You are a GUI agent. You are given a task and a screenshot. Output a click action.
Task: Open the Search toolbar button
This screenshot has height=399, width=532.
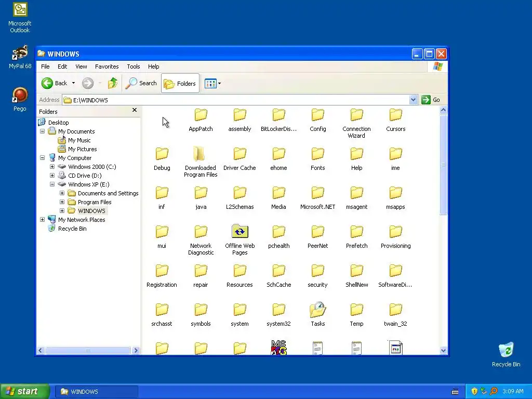coord(141,83)
